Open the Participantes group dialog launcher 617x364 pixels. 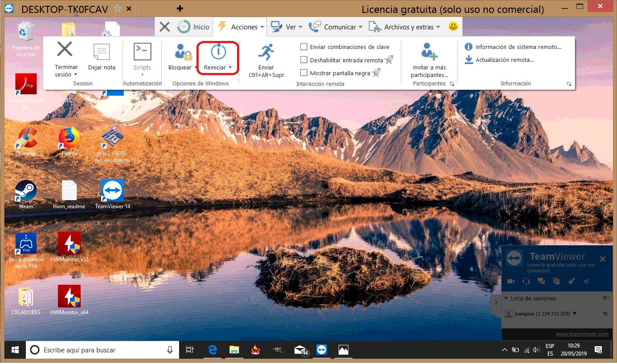coord(452,84)
